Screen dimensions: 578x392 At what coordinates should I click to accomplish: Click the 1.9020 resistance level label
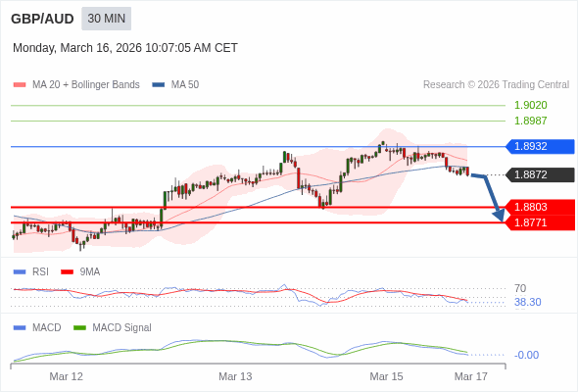click(530, 105)
